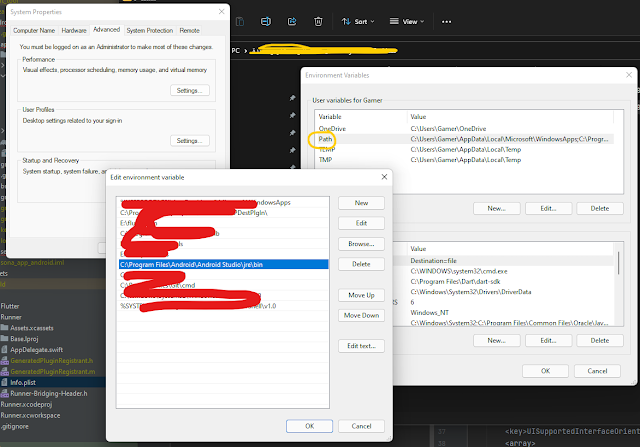Click the Rename icon in Explorer toolbar
The width and height of the screenshot is (640, 447).
click(x=266, y=20)
